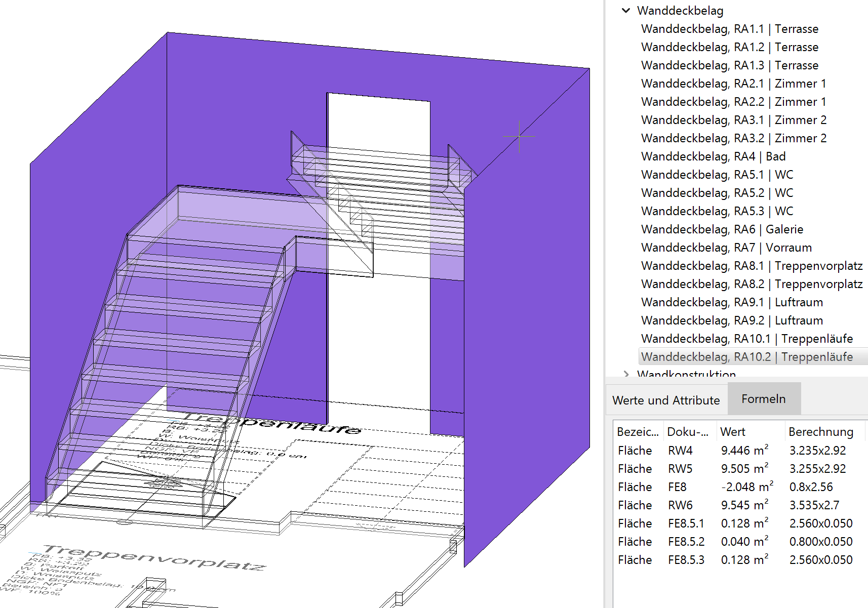Click the value 9.505 m²

[x=745, y=468]
